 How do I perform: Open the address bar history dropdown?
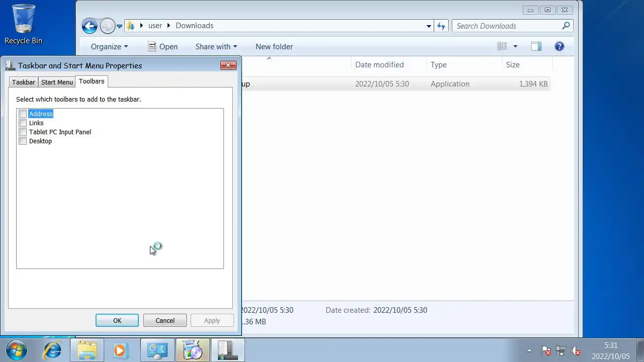429,26
